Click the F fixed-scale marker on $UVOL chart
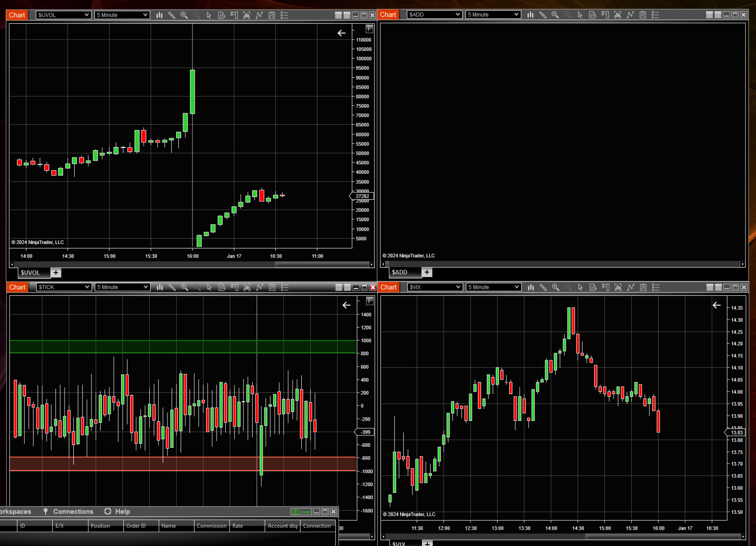 coord(370,29)
